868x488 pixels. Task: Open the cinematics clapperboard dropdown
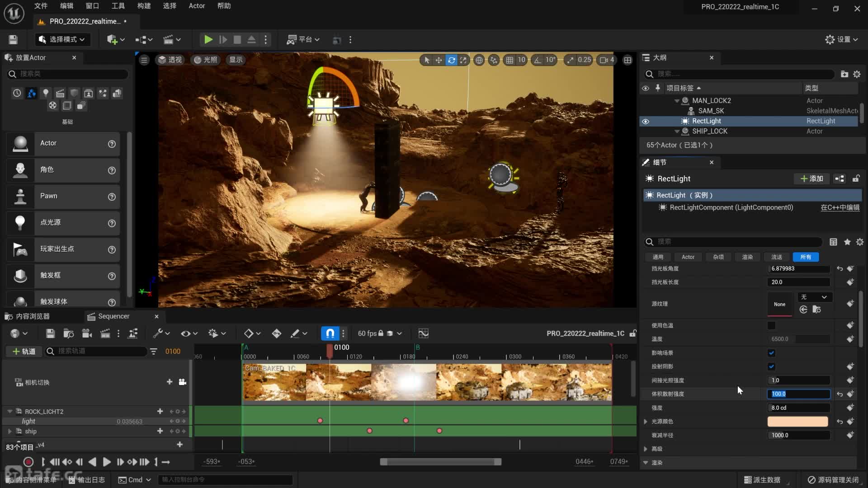tap(172, 40)
